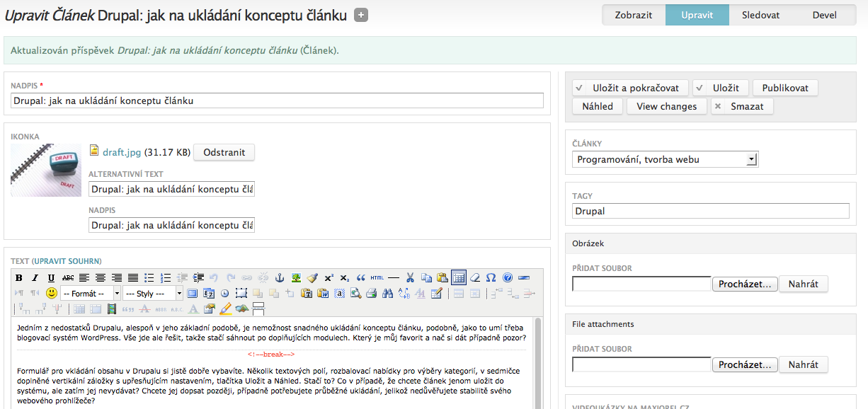The height and width of the screenshot is (409, 868).
Task: Insert a horizontal rule line
Action: click(394, 277)
